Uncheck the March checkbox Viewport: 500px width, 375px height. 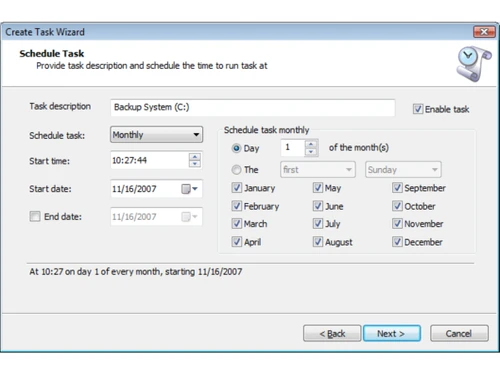point(236,223)
